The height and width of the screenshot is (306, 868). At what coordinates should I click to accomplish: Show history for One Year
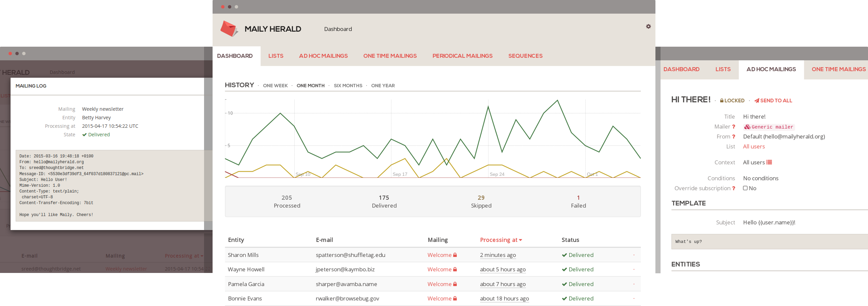point(383,86)
